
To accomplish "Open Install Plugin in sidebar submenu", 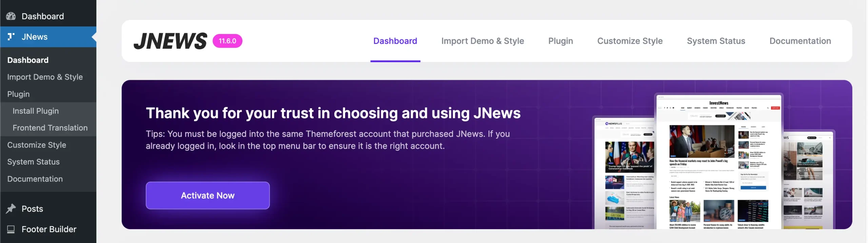I will 36,111.
